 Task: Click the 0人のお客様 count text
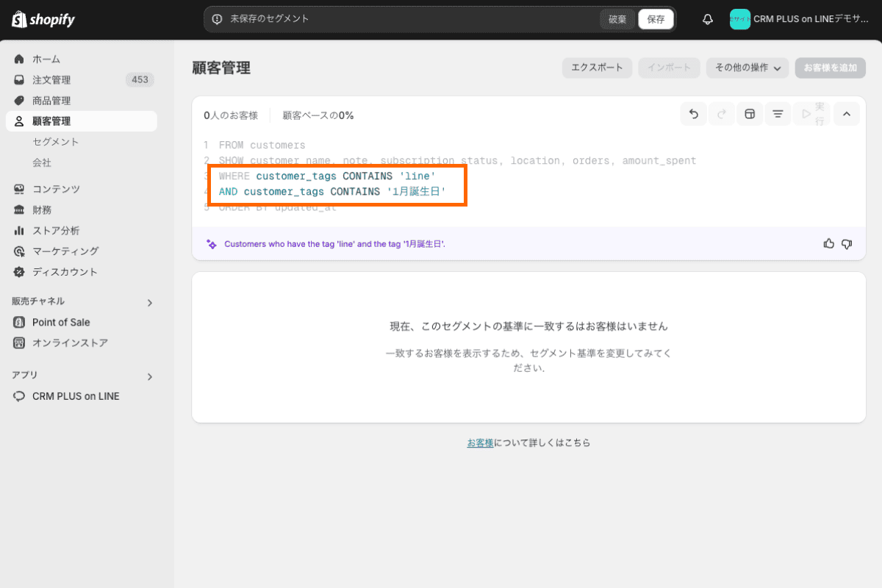coord(231,115)
